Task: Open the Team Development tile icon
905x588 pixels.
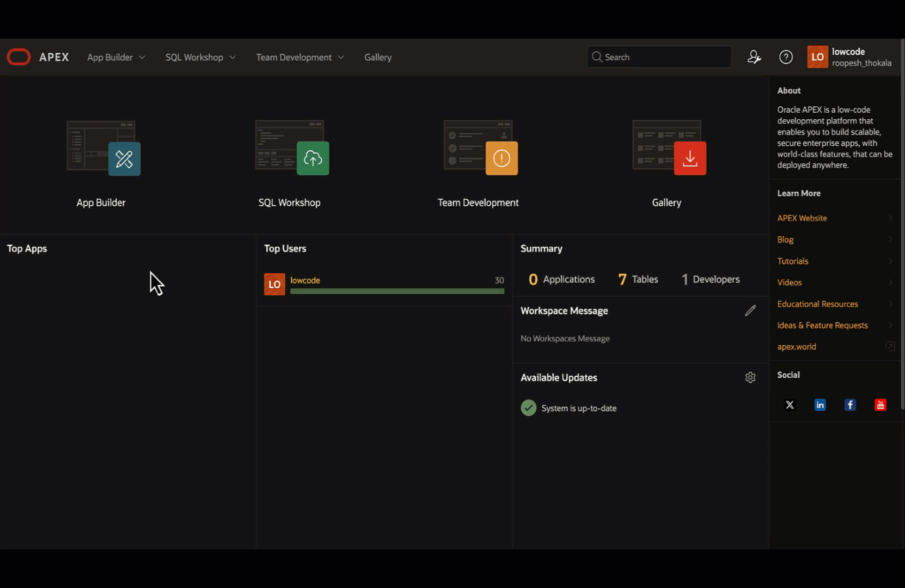Action: pos(501,158)
